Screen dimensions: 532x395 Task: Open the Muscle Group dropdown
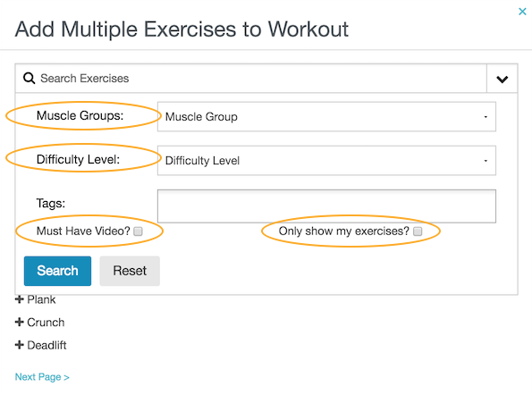pyautogui.click(x=326, y=117)
